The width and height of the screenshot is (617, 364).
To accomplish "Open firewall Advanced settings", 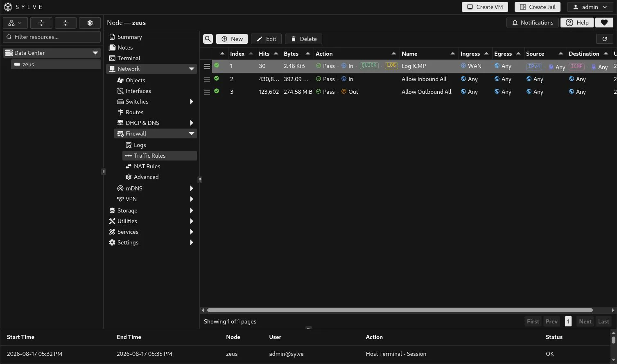I will click(146, 177).
